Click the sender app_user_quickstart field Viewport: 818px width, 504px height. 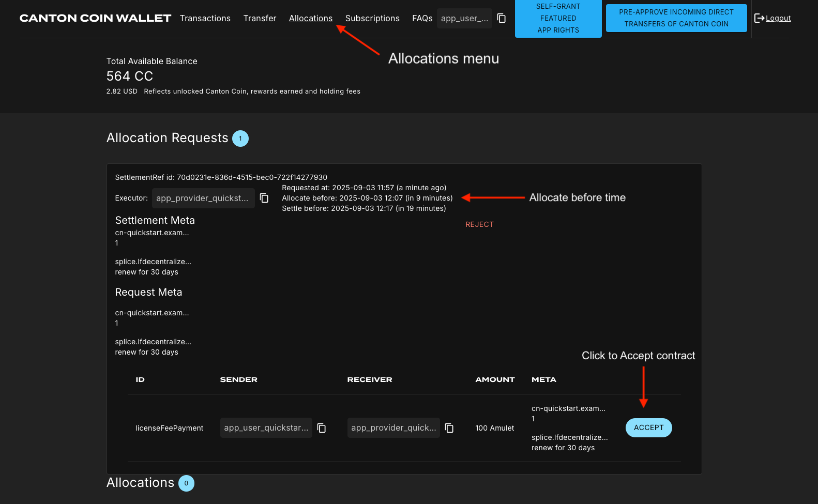pyautogui.click(x=266, y=428)
